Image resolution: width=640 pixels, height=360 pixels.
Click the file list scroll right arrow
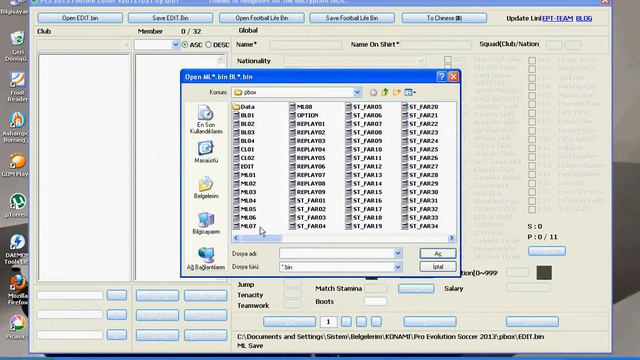point(451,238)
